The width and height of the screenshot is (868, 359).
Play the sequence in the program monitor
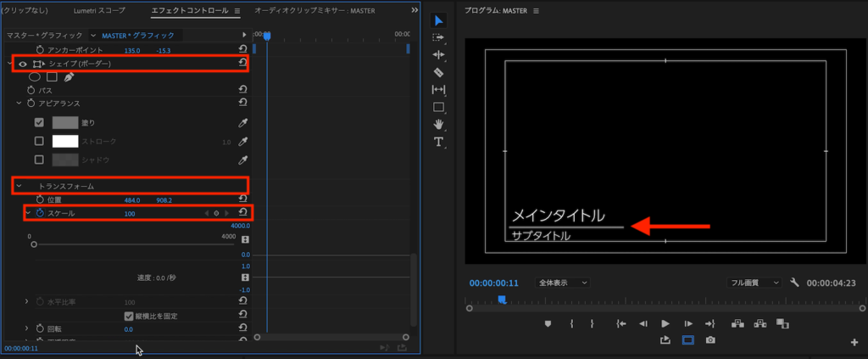tap(665, 323)
